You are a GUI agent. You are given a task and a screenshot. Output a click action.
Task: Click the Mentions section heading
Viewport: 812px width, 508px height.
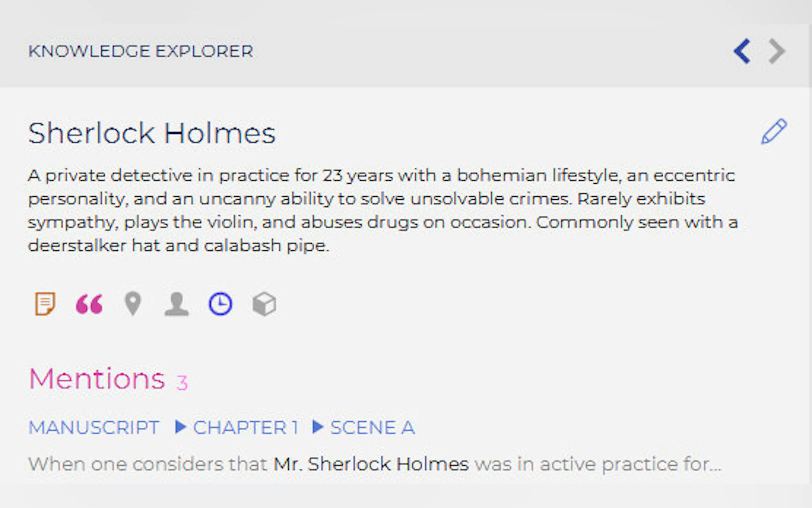point(97,379)
